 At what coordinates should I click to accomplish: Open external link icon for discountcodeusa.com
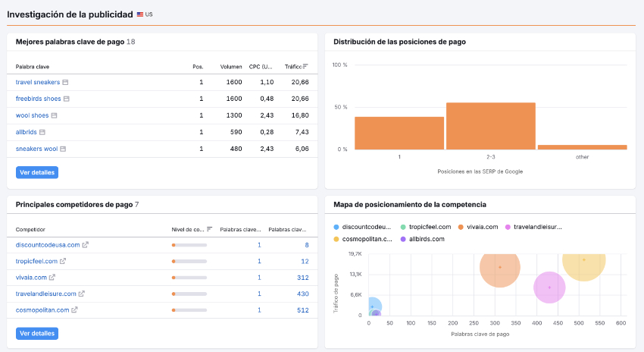(86, 244)
